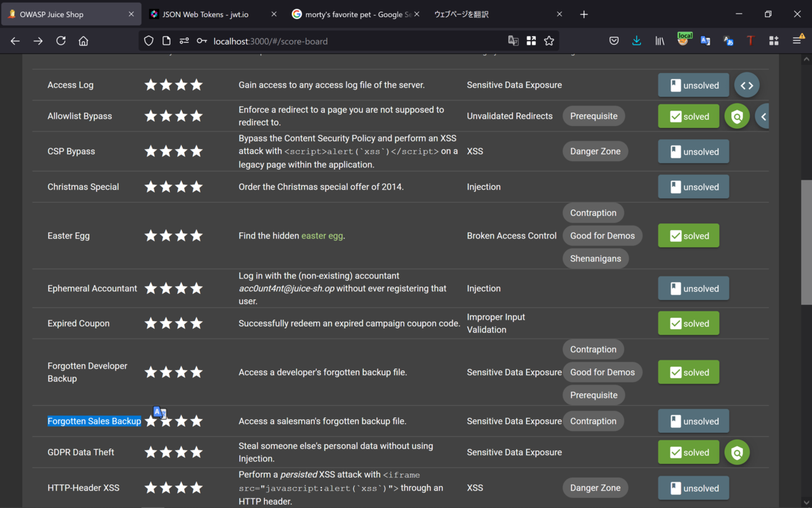Switch to JSON Web Tokens - jwt.io tab
Viewport: 812px width, 508px height.
(x=212, y=14)
